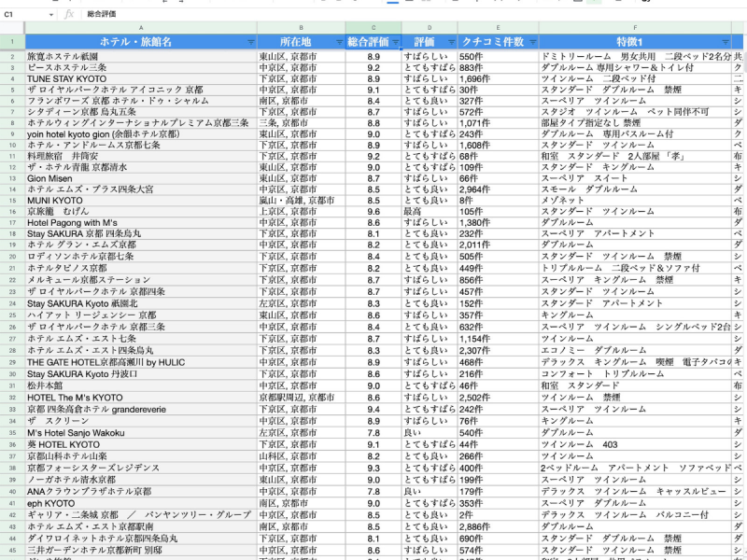The image size is (747, 560).
Task: Click header cell ホテル・旅館名
Action: [x=141, y=42]
